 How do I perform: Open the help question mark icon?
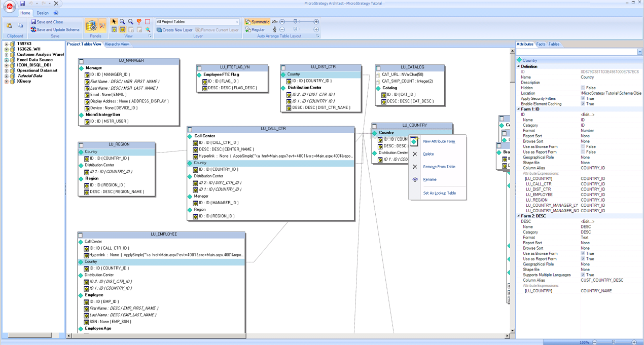coord(56,13)
